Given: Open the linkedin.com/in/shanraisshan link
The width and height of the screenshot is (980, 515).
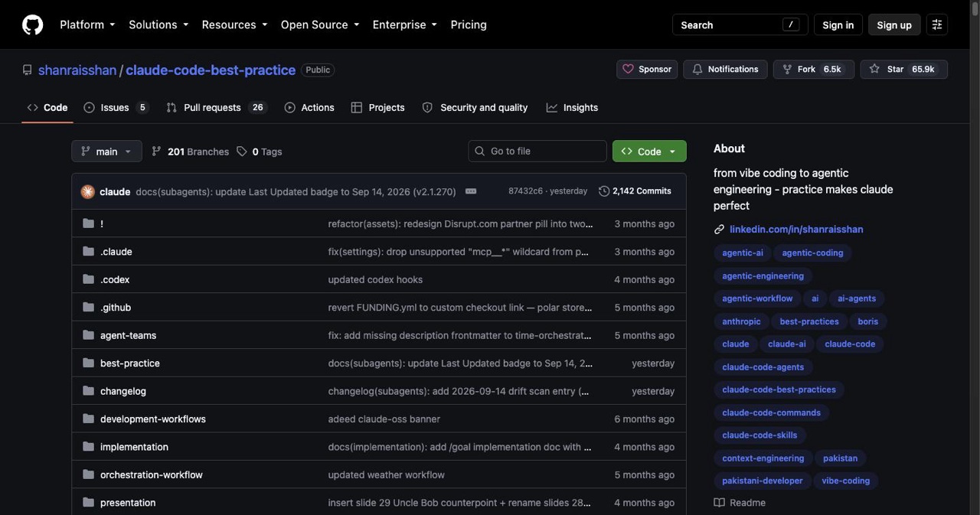Looking at the screenshot, I should (796, 230).
